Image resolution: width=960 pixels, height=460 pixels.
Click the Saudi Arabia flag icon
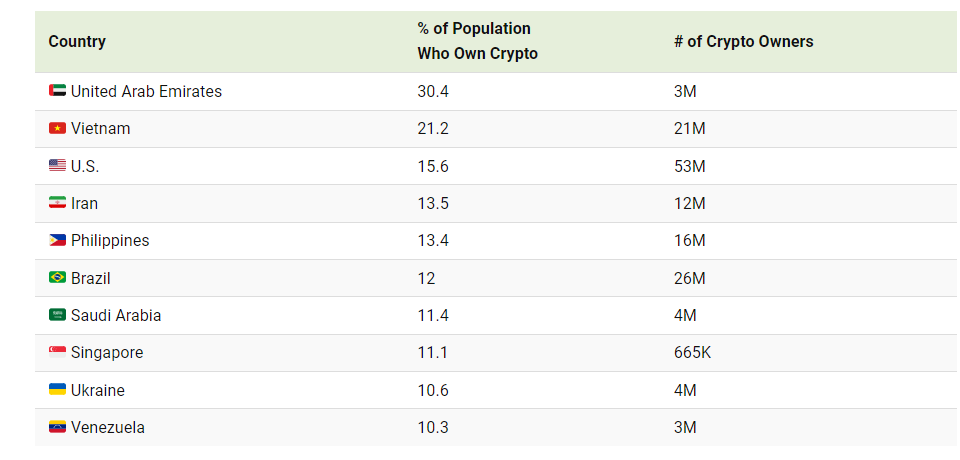57,315
